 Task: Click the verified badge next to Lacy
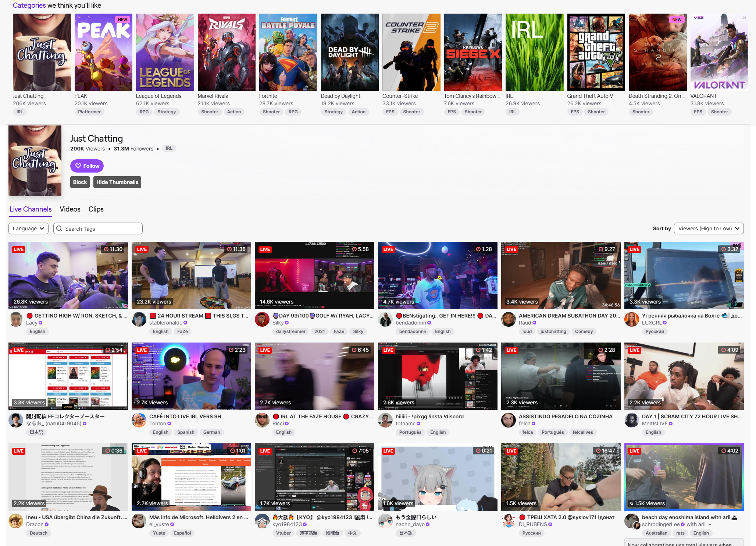pyautogui.click(x=40, y=323)
